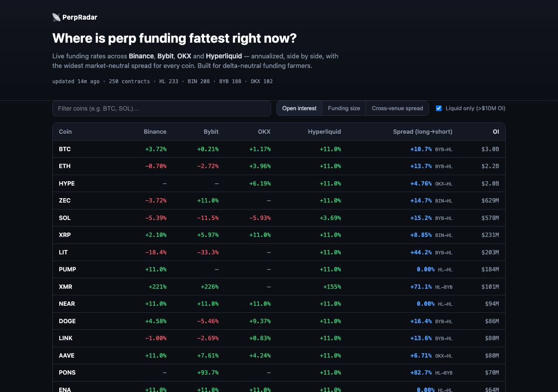Screen dimensions: 558x392
Task: Select the LINK coin row label
Action: [x=66, y=338]
